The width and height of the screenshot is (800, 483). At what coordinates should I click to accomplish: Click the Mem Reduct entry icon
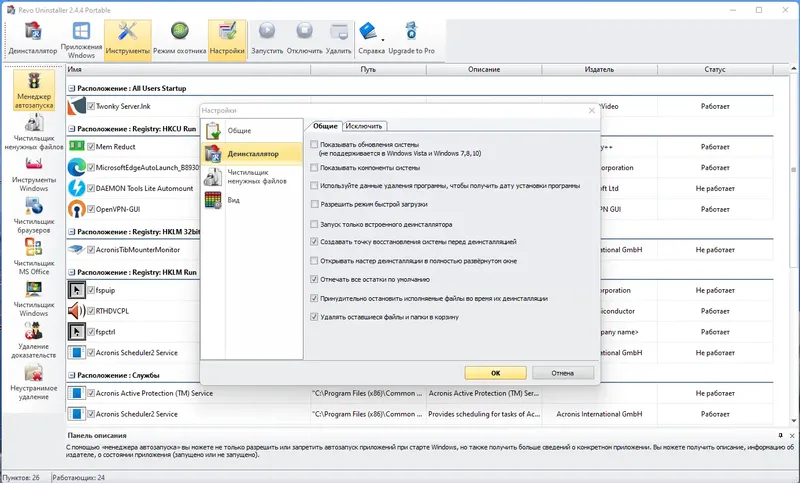pyautogui.click(x=77, y=146)
